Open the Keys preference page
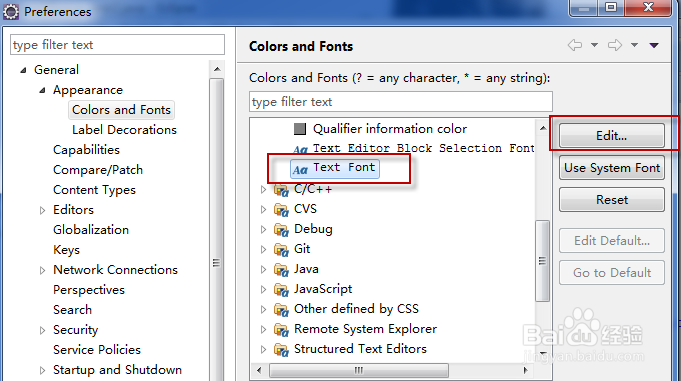681x381 pixels. (x=66, y=250)
